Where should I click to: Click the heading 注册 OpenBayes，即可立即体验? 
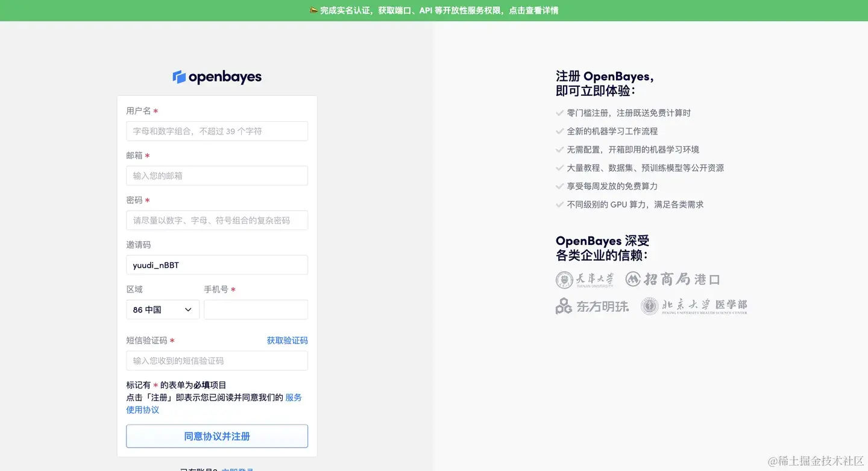[x=605, y=83]
